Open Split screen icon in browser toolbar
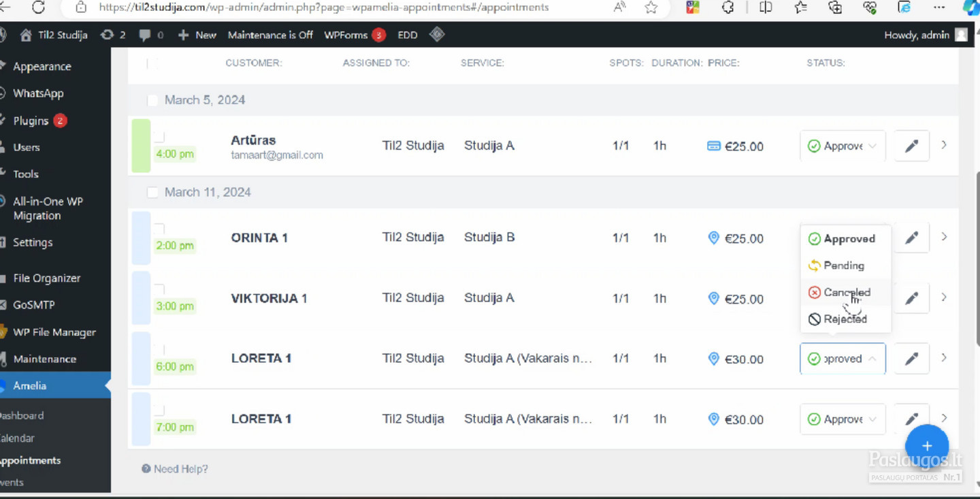The image size is (980, 499). point(766,7)
